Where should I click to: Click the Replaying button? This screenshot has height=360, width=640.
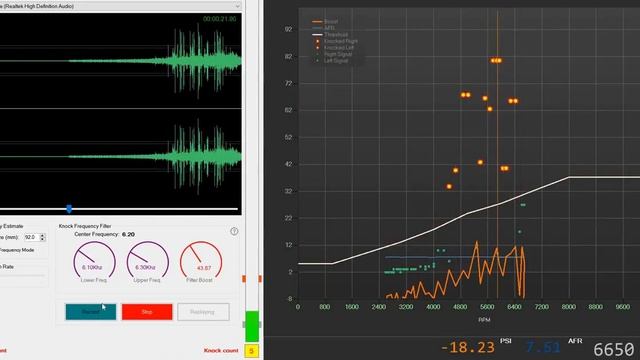pos(203,312)
